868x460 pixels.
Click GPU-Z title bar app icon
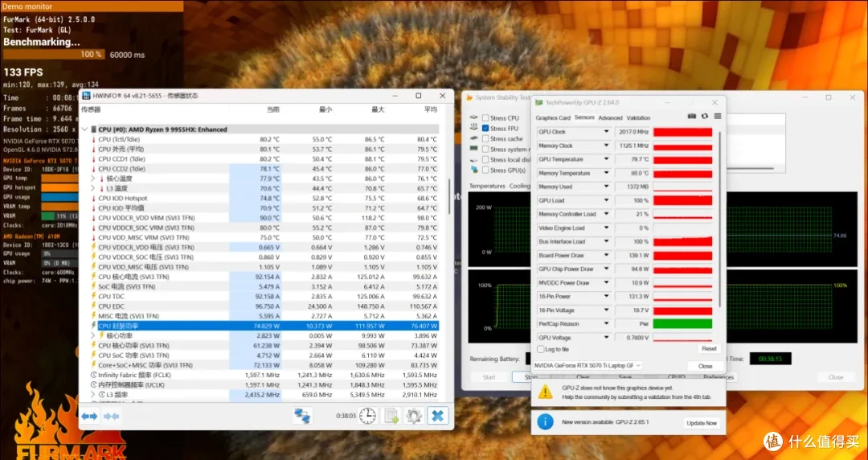pos(539,102)
